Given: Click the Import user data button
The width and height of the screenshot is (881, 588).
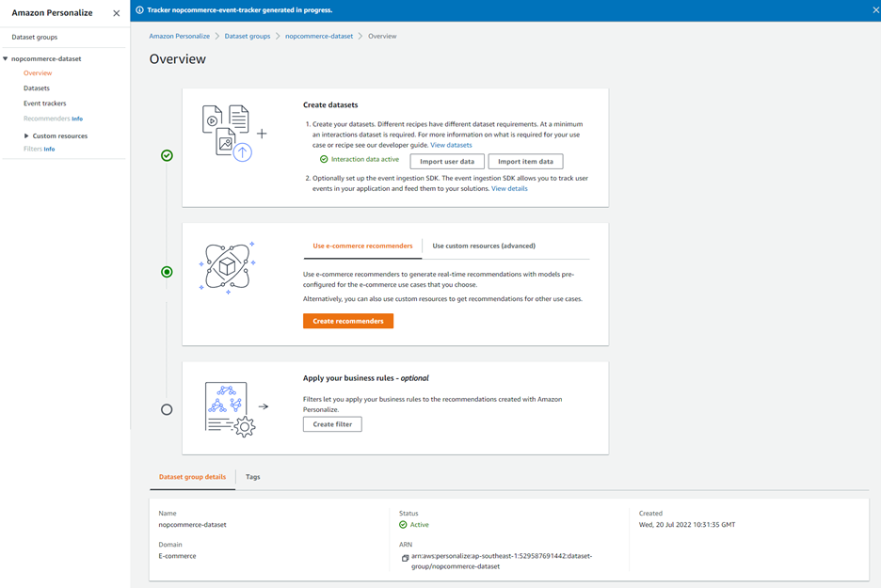Looking at the screenshot, I should tap(447, 161).
